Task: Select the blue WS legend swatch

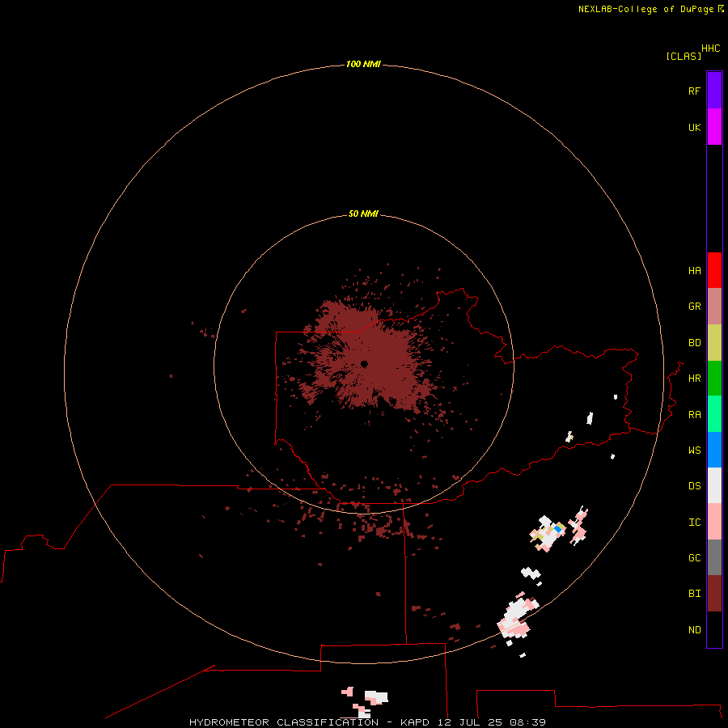Action: (714, 450)
